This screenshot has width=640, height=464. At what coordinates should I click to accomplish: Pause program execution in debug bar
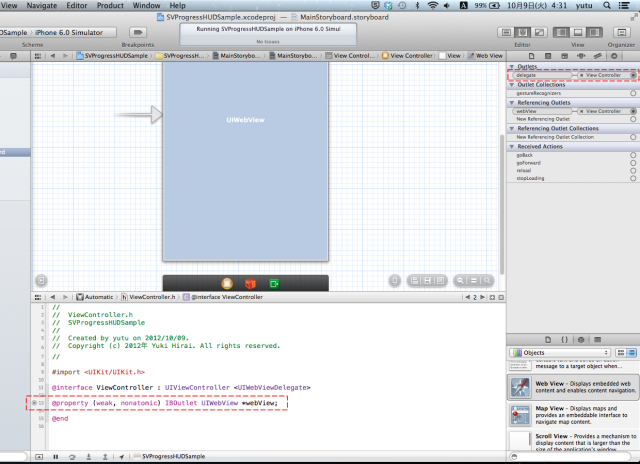click(x=56, y=457)
